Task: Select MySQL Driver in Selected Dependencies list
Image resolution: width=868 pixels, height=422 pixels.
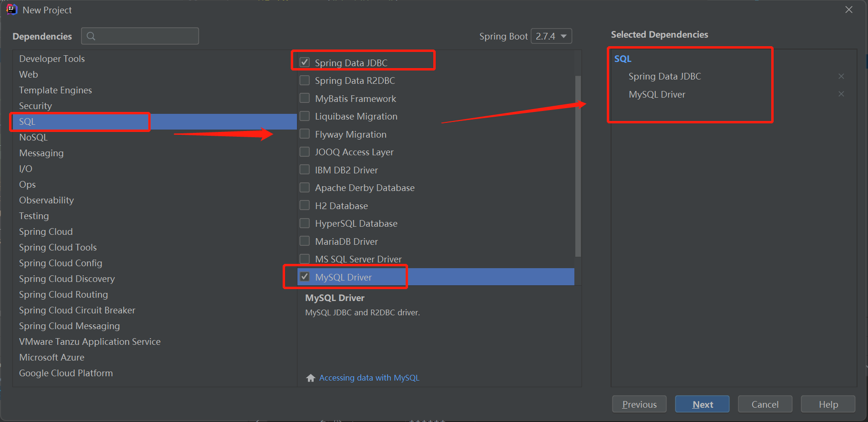Action: tap(657, 94)
